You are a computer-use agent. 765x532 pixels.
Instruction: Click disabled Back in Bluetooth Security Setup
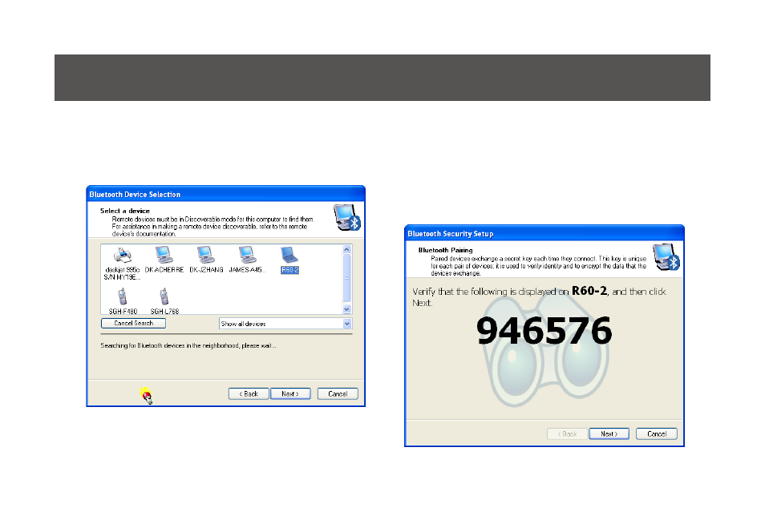click(x=567, y=434)
